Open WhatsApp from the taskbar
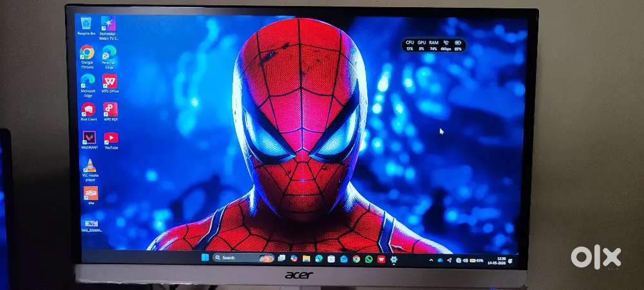Image resolution: width=644 pixels, height=290 pixels. click(x=369, y=259)
